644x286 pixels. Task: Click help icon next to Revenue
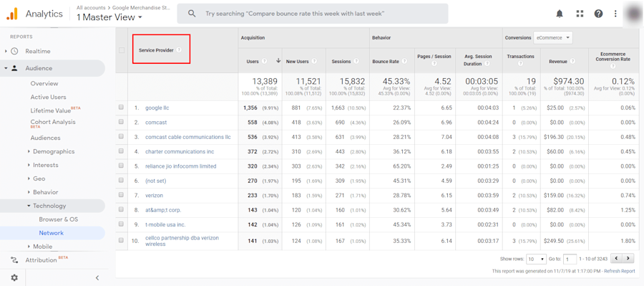[x=572, y=62]
